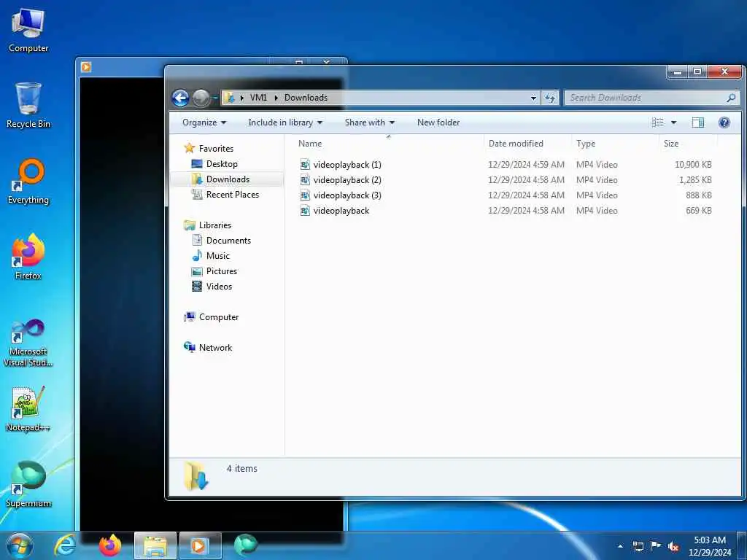The height and width of the screenshot is (560, 747).
Task: Click the 10,900 KB size cell
Action: tap(693, 164)
